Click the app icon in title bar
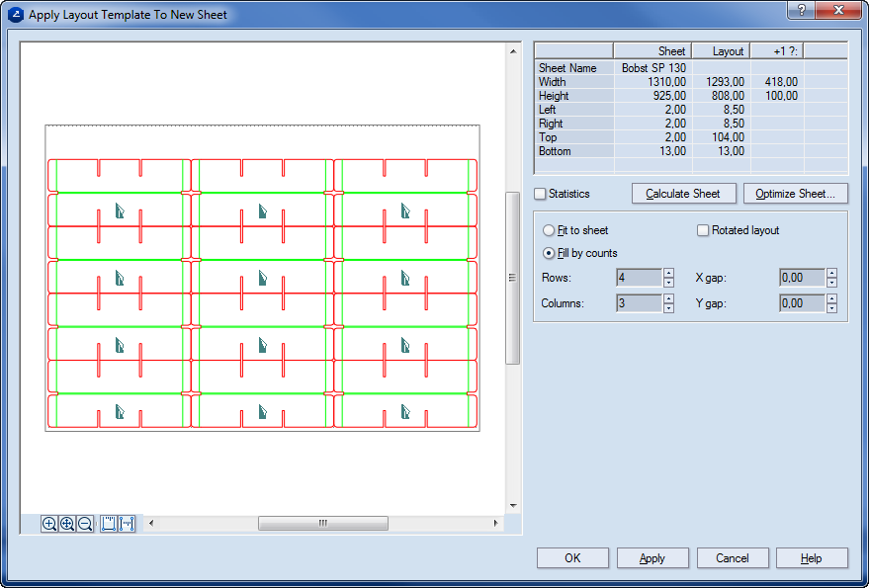The width and height of the screenshot is (869, 588). [x=16, y=15]
